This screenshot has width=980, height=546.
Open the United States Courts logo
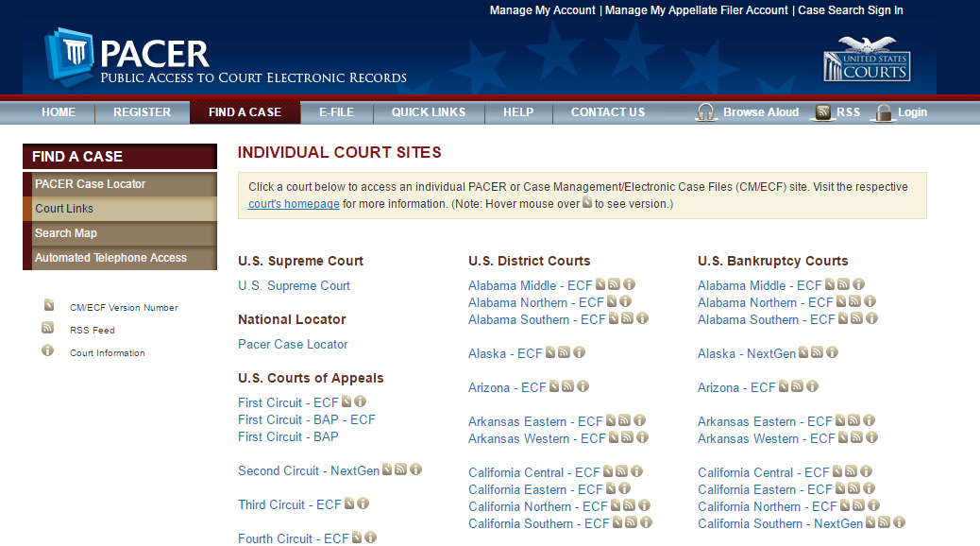point(867,60)
